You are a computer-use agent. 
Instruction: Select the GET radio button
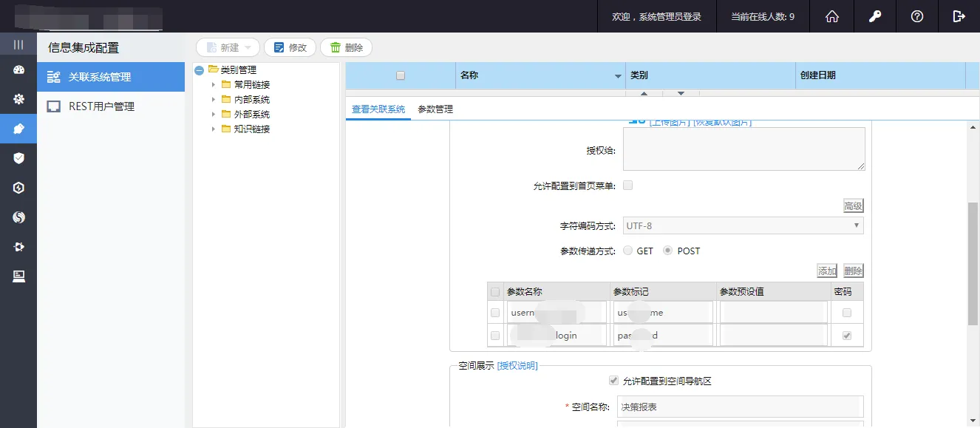(x=628, y=251)
